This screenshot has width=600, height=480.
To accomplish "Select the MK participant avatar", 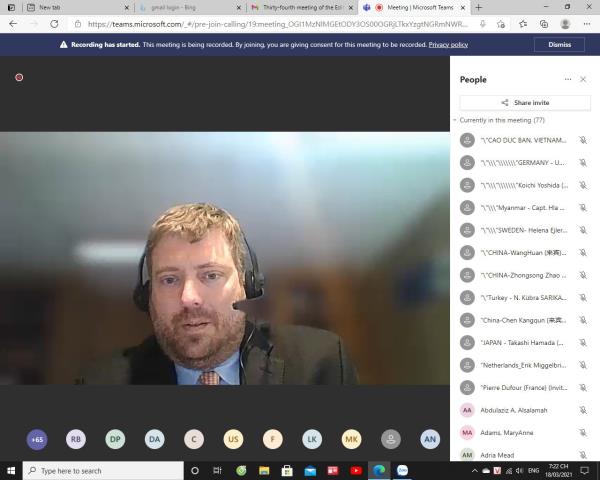I will (x=351, y=439).
